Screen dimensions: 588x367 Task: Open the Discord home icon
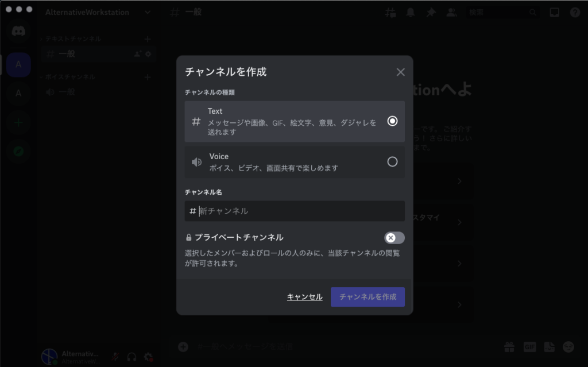(19, 31)
